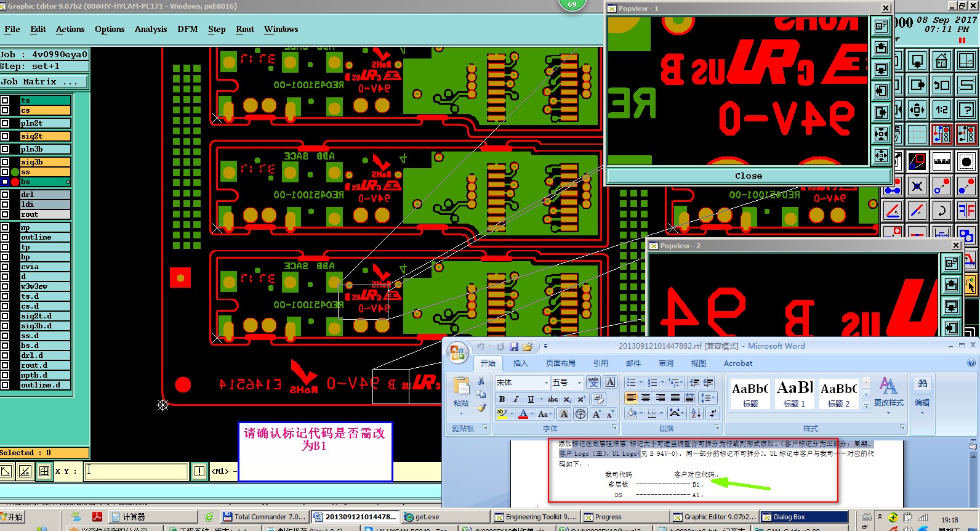Toggle checkbox for sig2t layer
The image size is (980, 531).
point(5,136)
